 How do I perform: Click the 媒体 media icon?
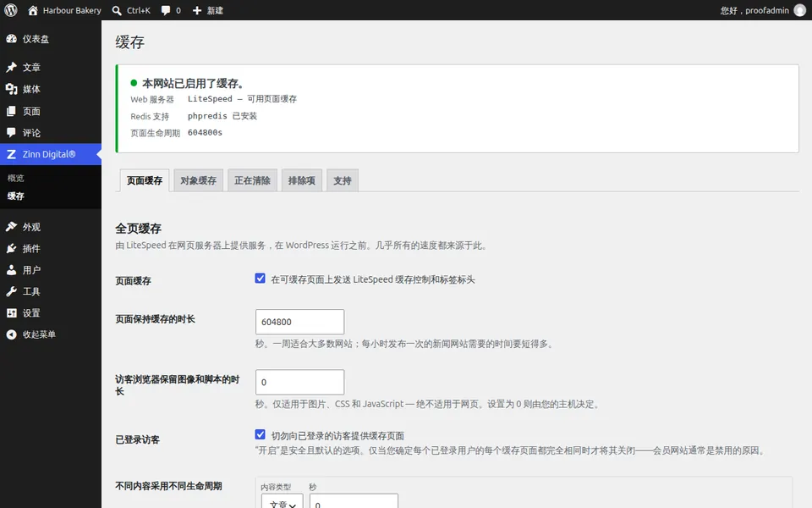[x=11, y=89]
